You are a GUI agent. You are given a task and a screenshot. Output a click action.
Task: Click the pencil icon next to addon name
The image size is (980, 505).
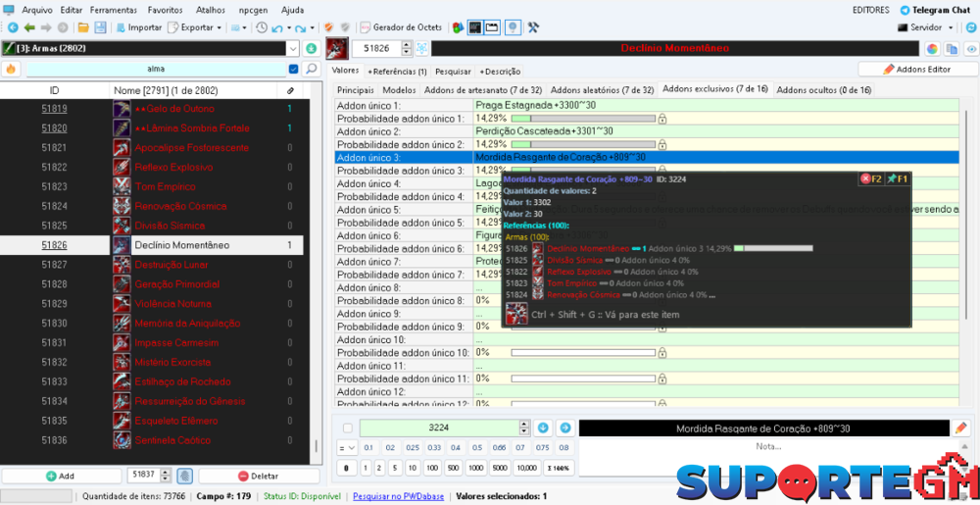tap(960, 428)
